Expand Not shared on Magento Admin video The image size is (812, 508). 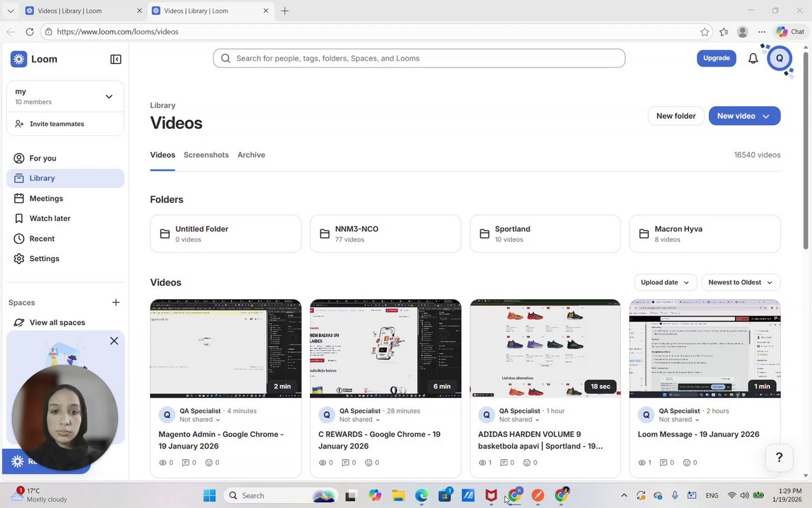click(200, 420)
